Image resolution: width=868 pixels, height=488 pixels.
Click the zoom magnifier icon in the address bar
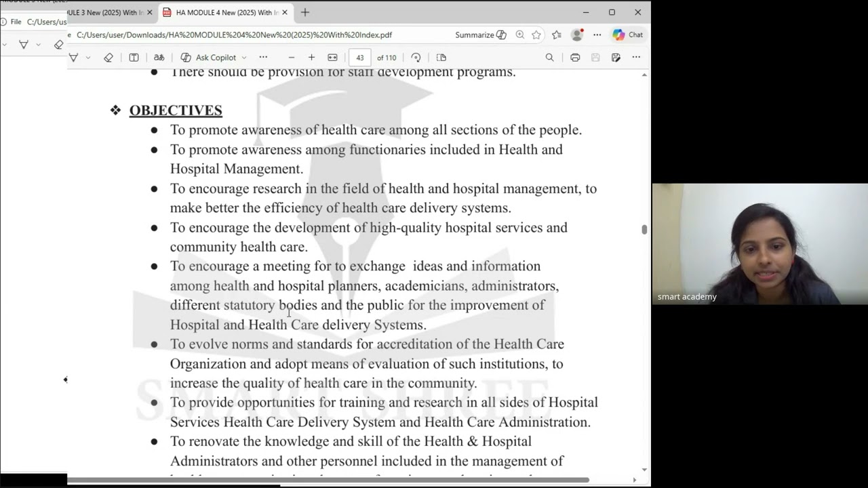pos(519,35)
